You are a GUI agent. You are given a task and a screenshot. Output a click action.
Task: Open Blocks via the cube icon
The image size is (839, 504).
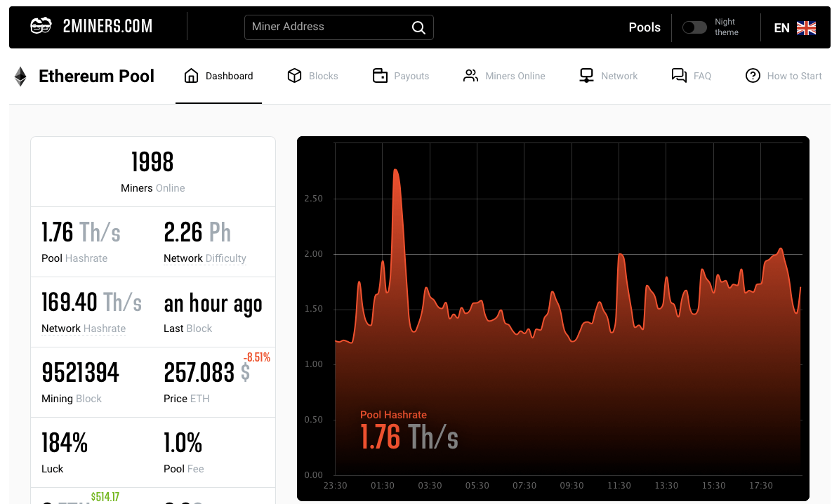click(295, 76)
